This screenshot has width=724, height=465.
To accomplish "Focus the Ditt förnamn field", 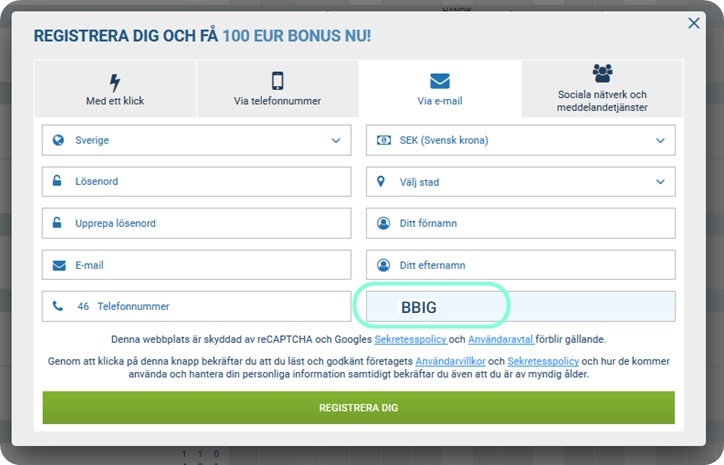I will 521,223.
